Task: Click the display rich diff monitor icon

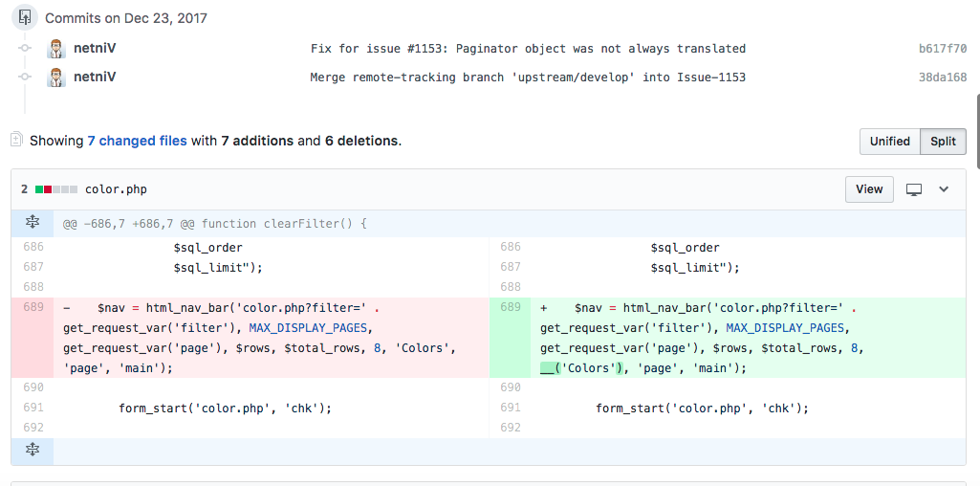Action: coord(914,189)
